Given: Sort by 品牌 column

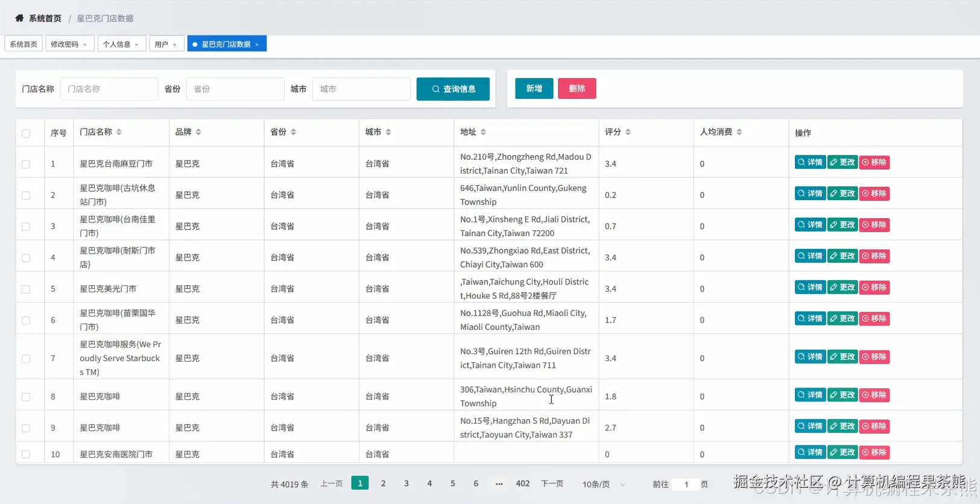Looking at the screenshot, I should 198,132.
